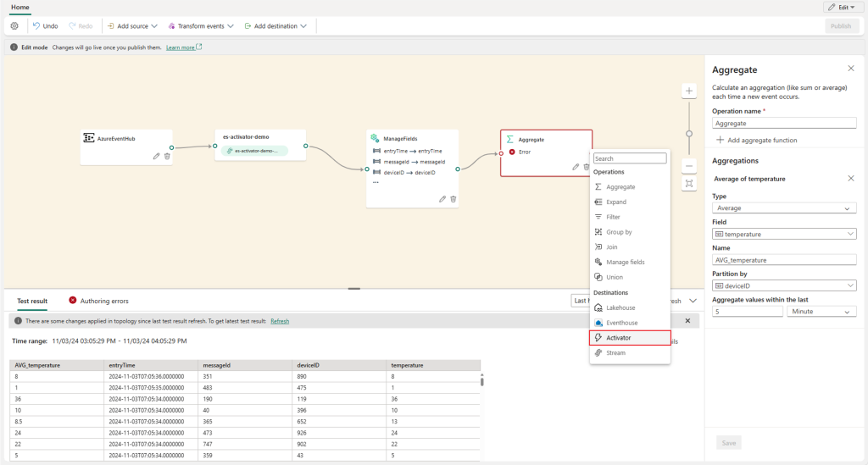Click the messageId column header
868x465 pixels.
(x=245, y=365)
